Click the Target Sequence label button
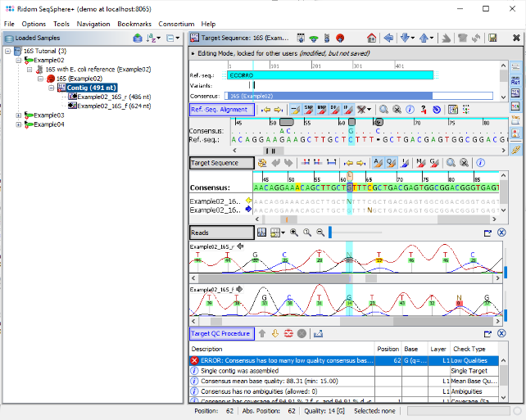 pyautogui.click(x=222, y=163)
